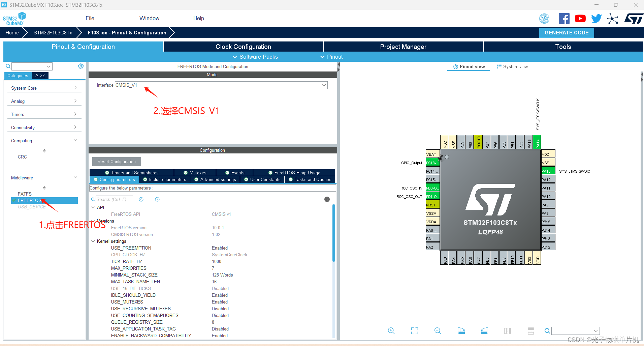Expand the Timers category
The width and height of the screenshot is (644, 346).
pos(44,114)
